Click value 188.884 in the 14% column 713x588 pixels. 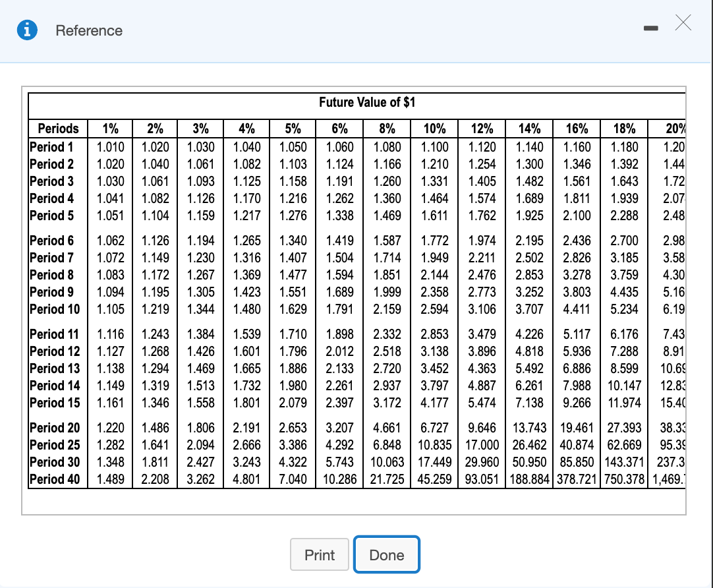(530, 479)
